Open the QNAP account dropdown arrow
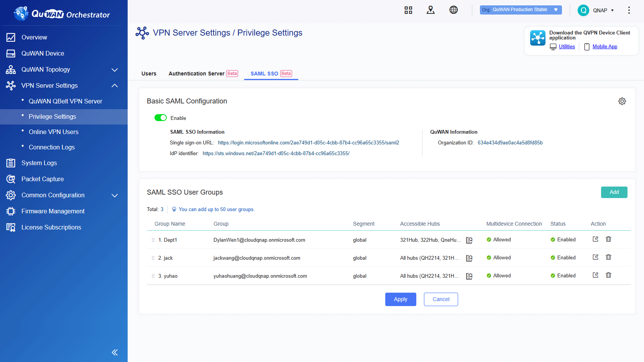The image size is (644, 362). [612, 11]
